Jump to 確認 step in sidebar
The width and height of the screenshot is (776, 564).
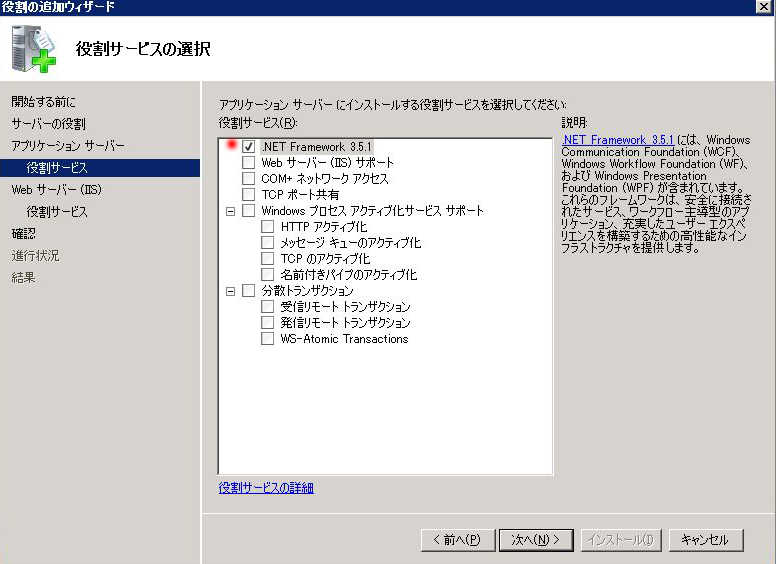click(24, 234)
